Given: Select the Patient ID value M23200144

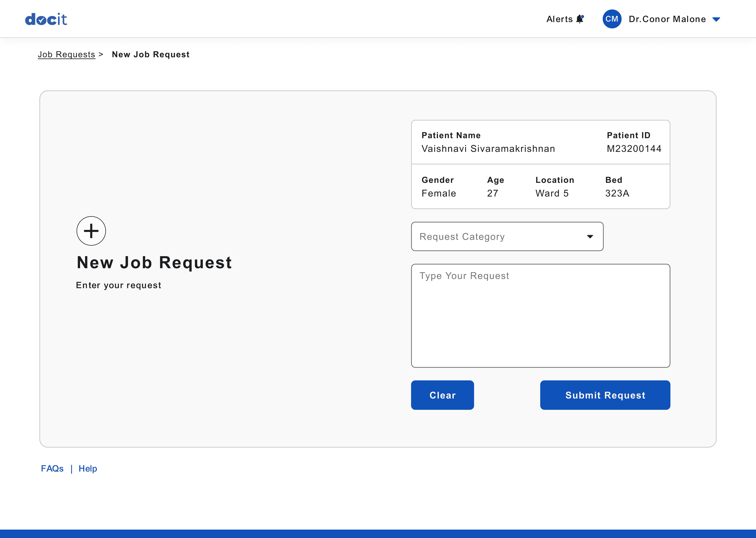Looking at the screenshot, I should (x=634, y=149).
